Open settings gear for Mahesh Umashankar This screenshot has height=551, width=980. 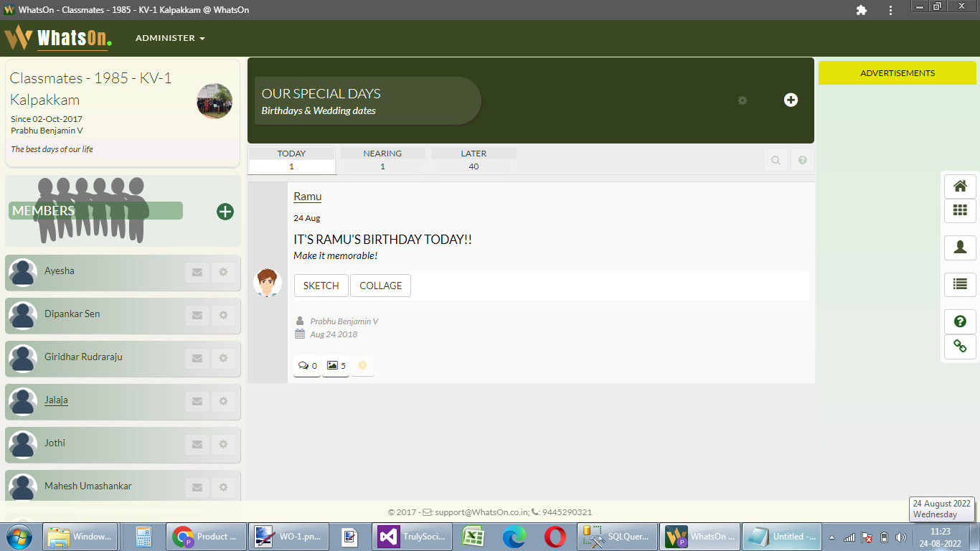(223, 487)
